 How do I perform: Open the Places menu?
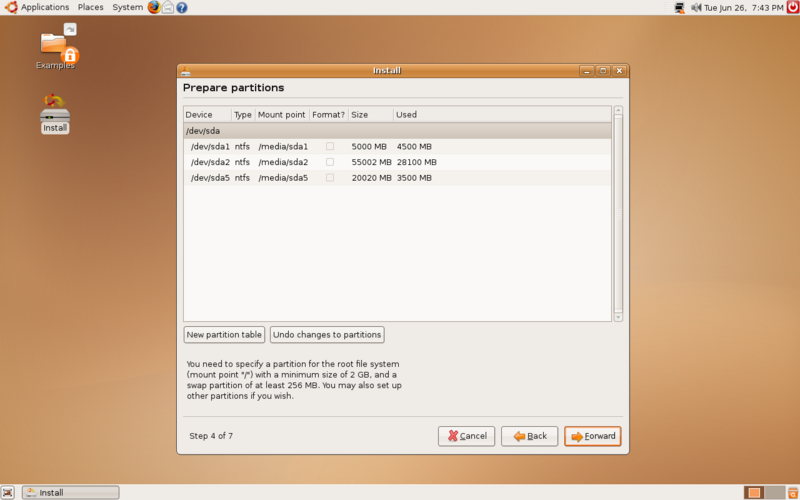point(91,7)
